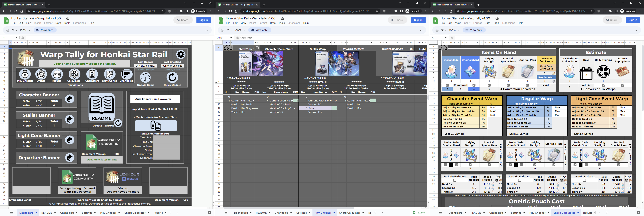Click the Quick Update refresh icon

pos(172,78)
